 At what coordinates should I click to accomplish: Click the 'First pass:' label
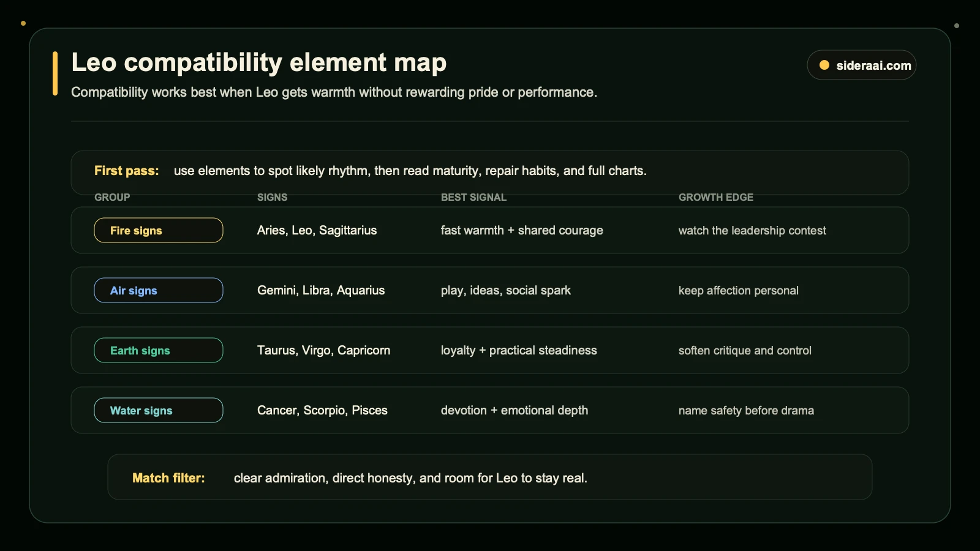pos(127,171)
